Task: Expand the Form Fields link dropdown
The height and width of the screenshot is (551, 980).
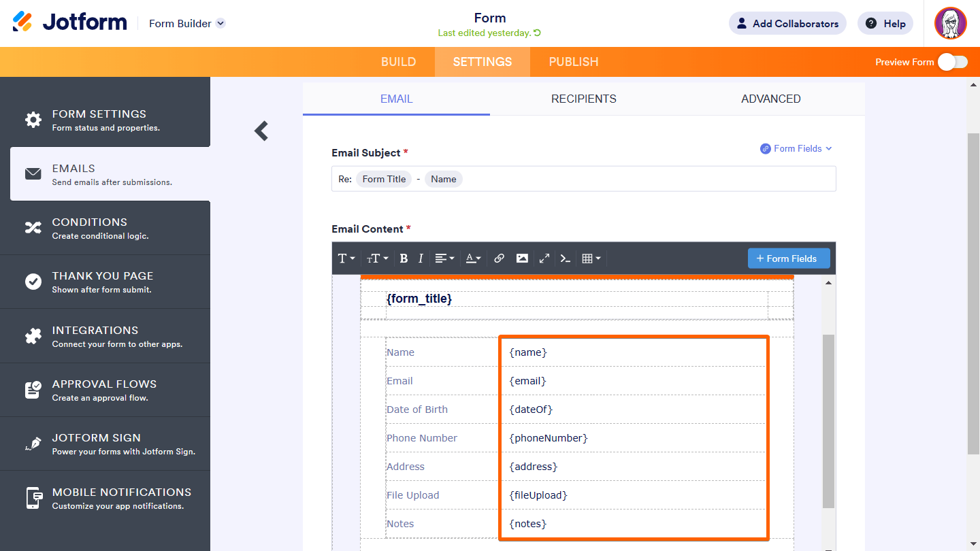Action: coord(796,148)
